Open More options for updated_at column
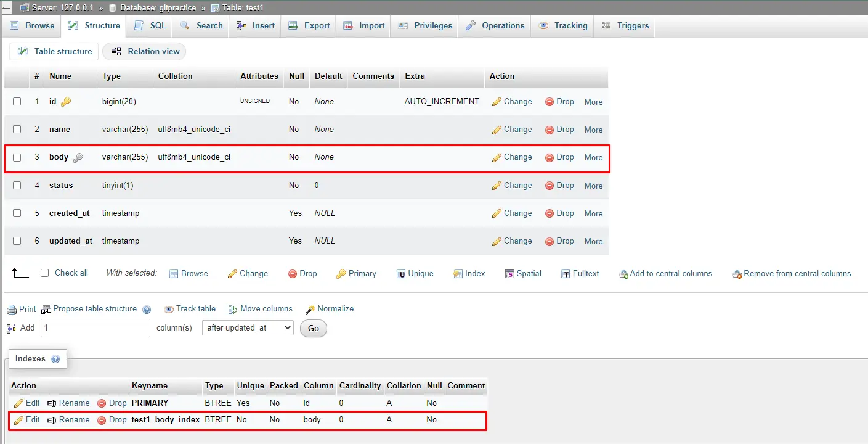Image resolution: width=868 pixels, height=444 pixels. (x=593, y=241)
